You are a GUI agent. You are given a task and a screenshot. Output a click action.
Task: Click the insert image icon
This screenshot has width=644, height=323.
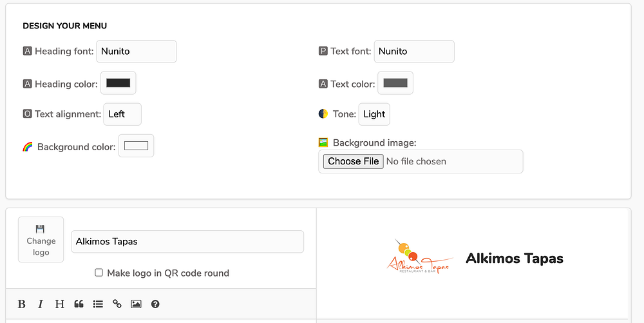point(136,304)
